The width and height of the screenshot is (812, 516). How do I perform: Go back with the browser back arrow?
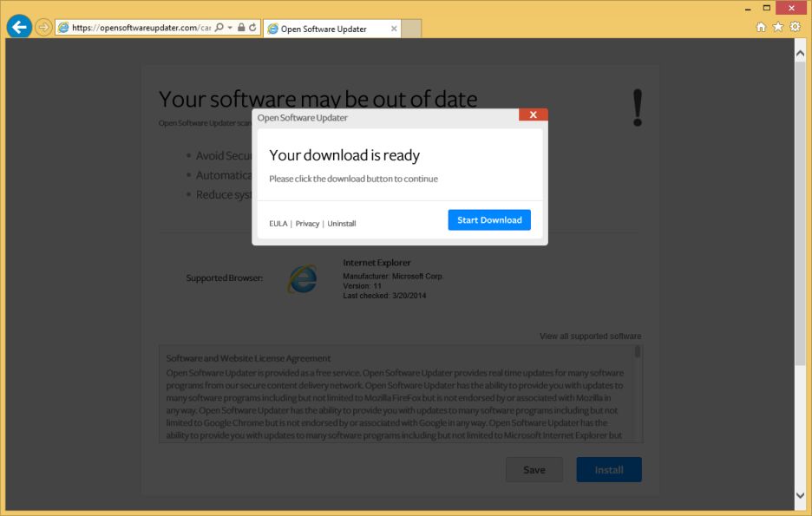click(19, 27)
